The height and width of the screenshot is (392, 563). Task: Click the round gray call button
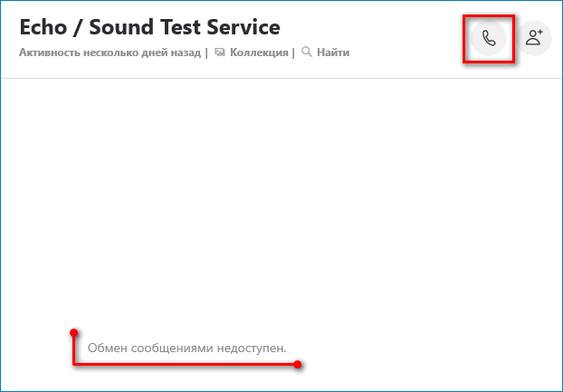point(489,38)
